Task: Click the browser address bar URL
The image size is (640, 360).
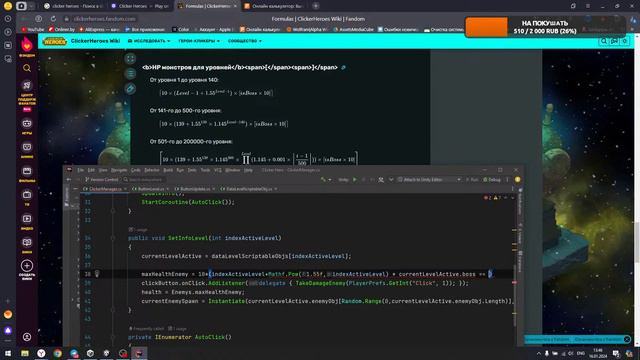Action: (104, 19)
